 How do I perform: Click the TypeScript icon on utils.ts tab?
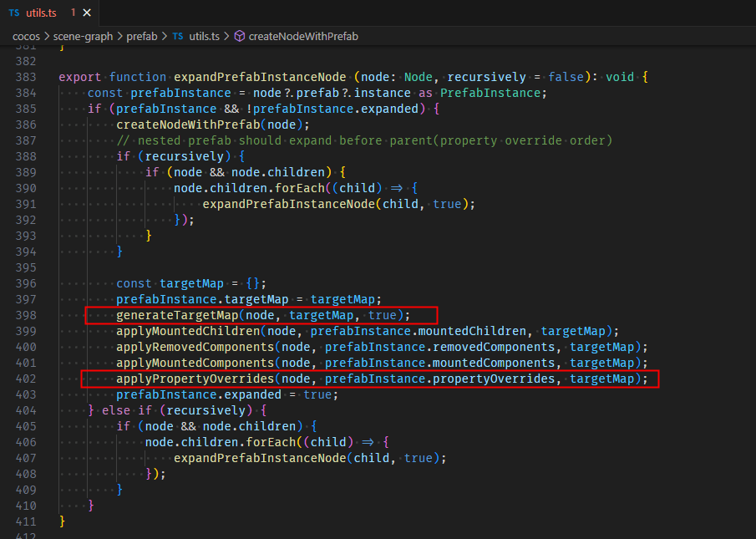[14, 13]
